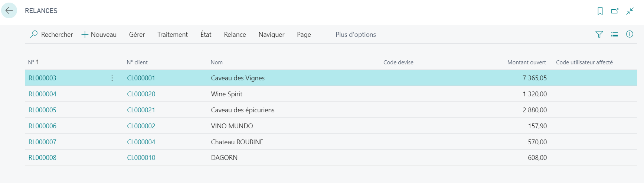Open the Gérer menu

[137, 34]
